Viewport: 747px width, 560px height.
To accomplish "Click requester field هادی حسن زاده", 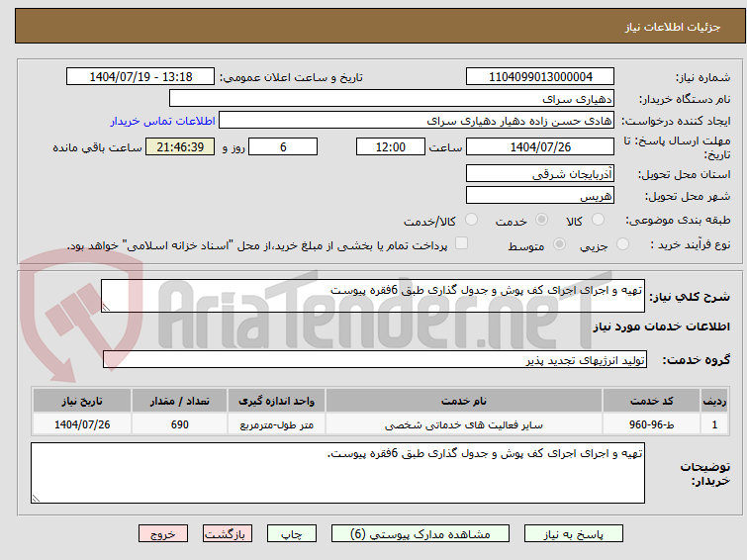I will coord(417,121).
